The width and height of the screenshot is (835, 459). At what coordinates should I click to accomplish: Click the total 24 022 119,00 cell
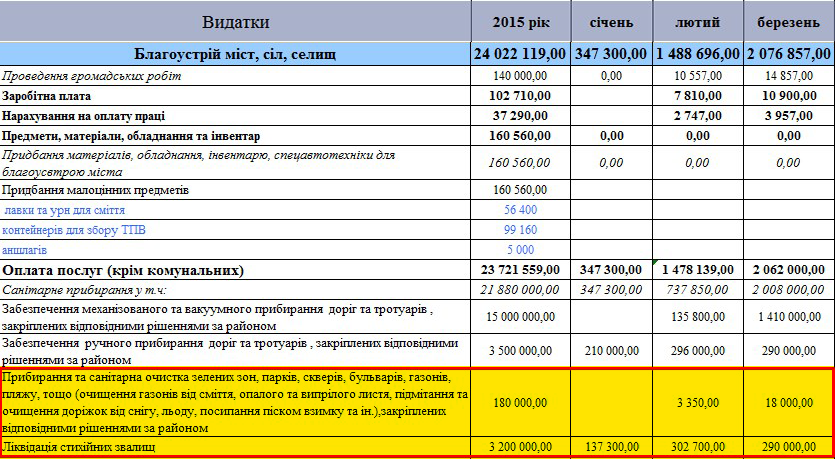tap(521, 54)
